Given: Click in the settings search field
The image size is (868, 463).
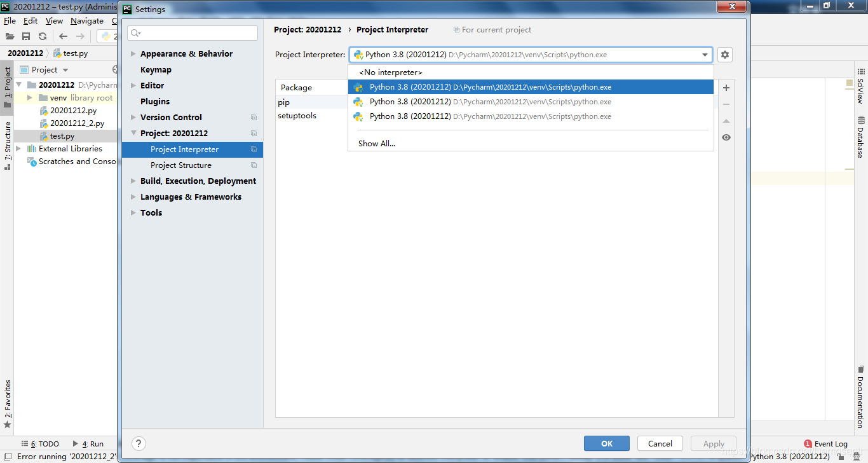Looking at the screenshot, I should point(193,33).
